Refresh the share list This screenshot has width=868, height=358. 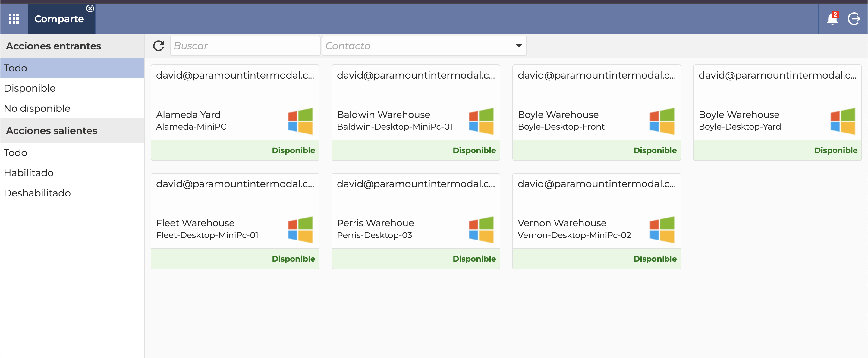pyautogui.click(x=159, y=46)
